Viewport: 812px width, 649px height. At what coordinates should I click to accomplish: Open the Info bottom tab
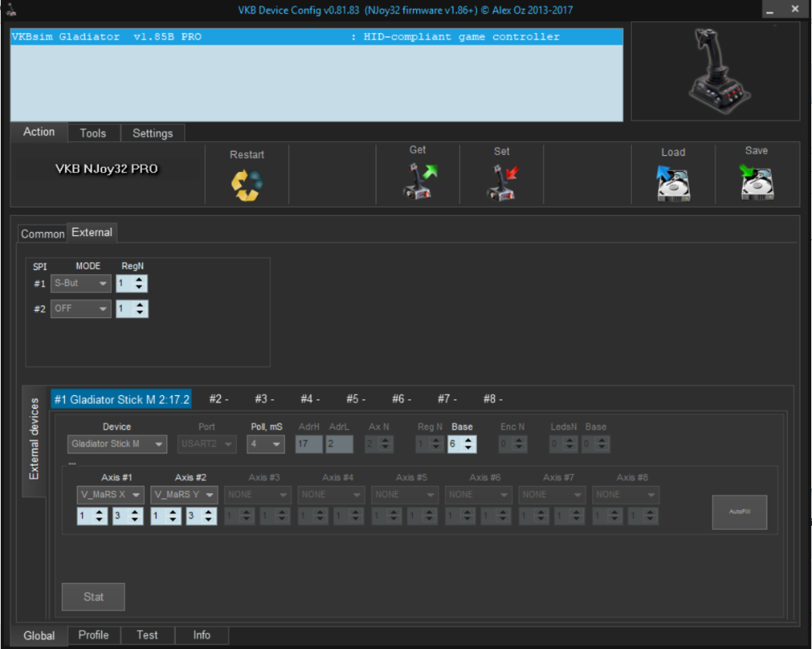[201, 635]
